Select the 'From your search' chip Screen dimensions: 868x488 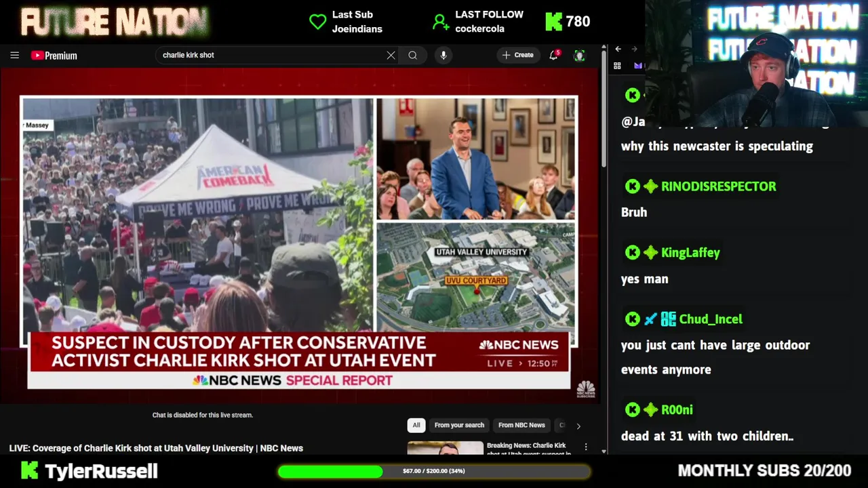tap(459, 425)
